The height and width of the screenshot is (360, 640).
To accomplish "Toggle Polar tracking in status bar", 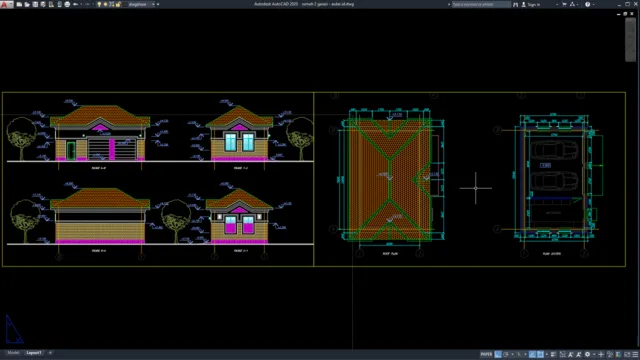I will (x=506, y=354).
